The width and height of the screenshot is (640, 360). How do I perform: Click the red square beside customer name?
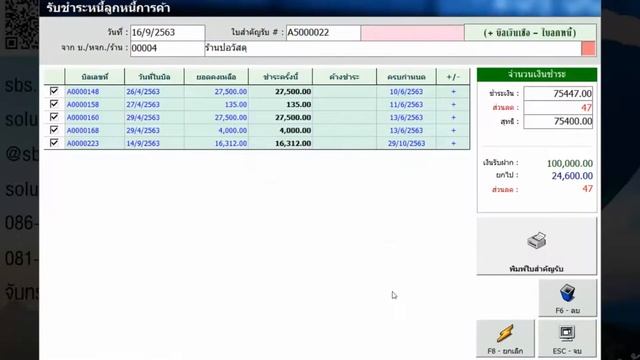click(x=588, y=49)
